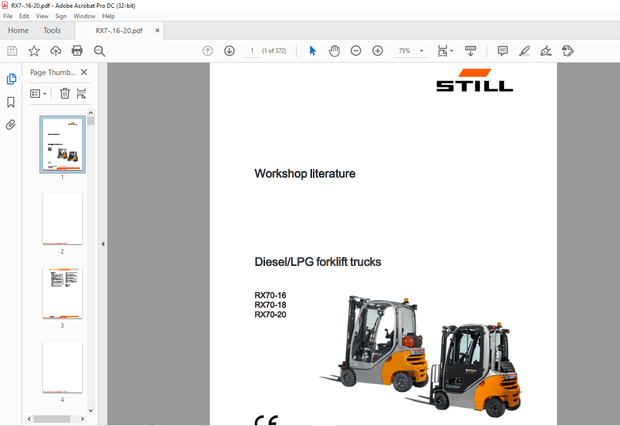Switch to the Home tab

[18, 30]
